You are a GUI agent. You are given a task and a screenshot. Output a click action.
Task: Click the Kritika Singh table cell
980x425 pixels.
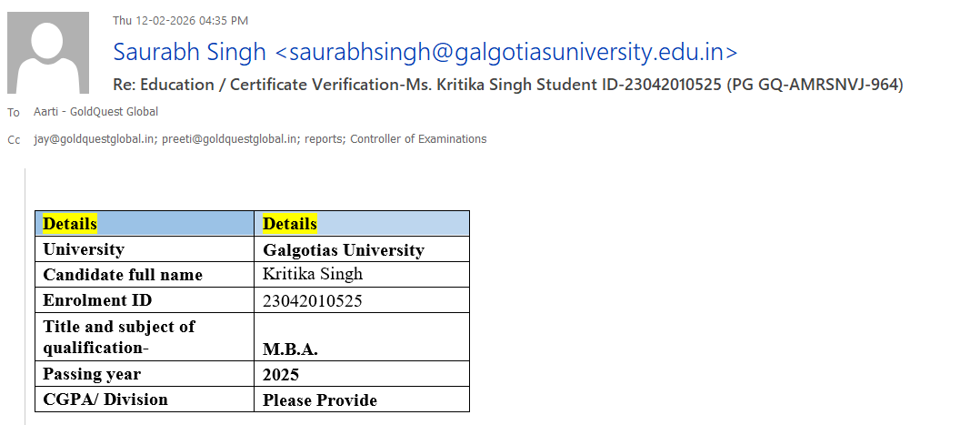362,275
